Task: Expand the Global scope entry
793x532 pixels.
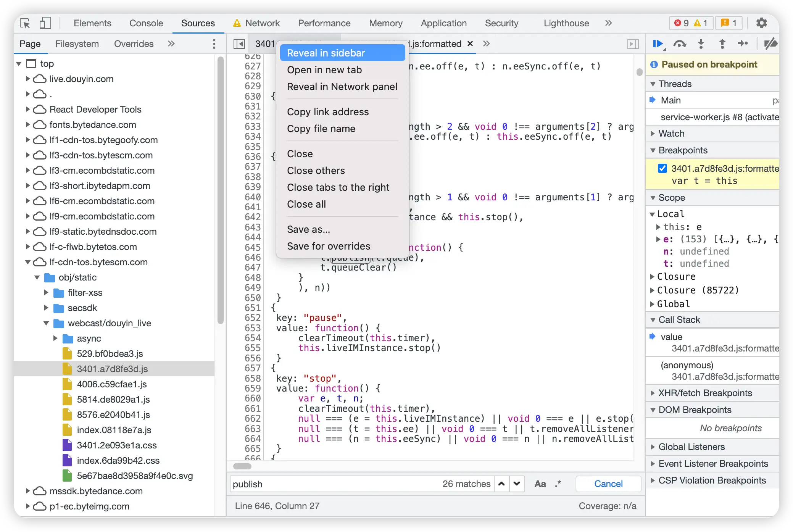Action: 652,304
